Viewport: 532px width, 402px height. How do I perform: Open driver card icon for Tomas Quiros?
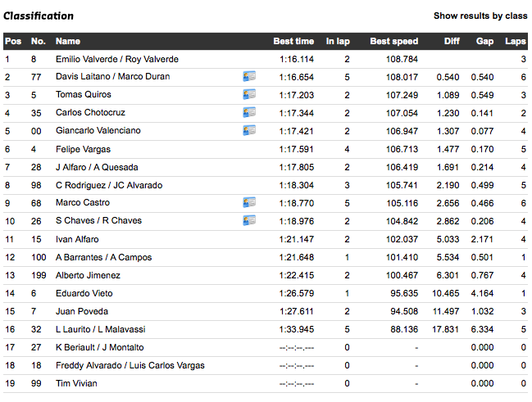point(249,94)
